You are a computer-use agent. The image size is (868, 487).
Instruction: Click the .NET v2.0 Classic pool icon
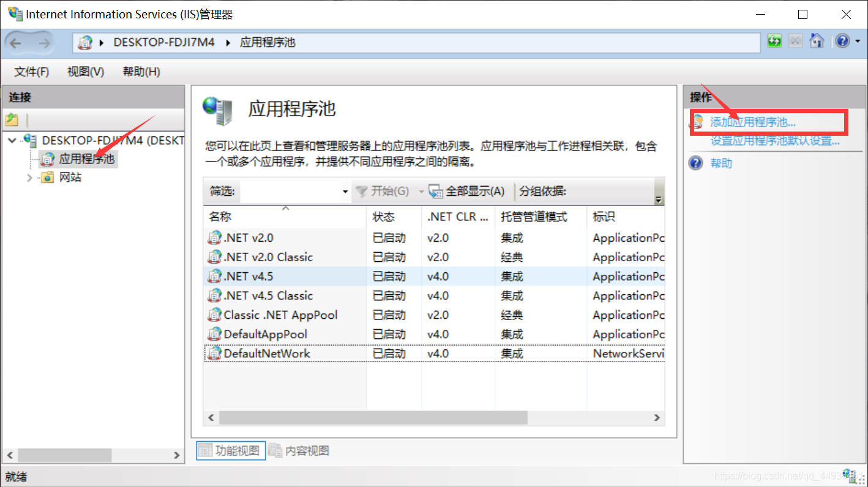point(214,257)
